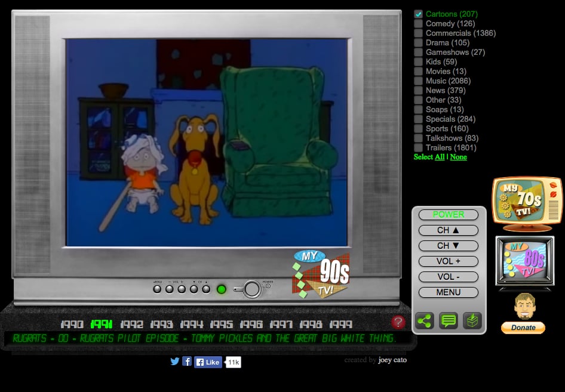Open the My 70s TV logo
Image resolution: width=565 pixels, height=392 pixels.
pos(527,203)
